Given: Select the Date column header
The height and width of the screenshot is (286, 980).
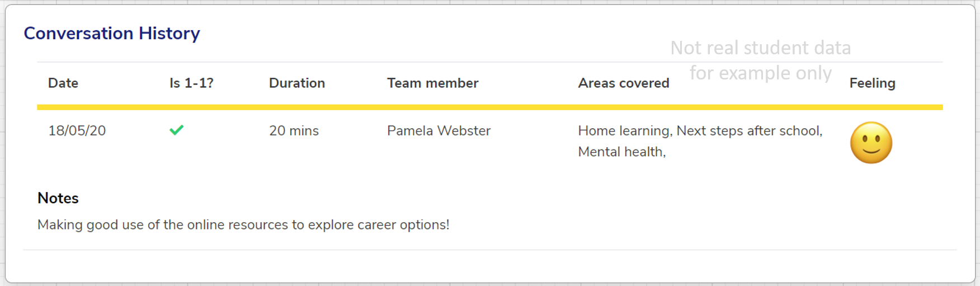Looking at the screenshot, I should tap(63, 83).
